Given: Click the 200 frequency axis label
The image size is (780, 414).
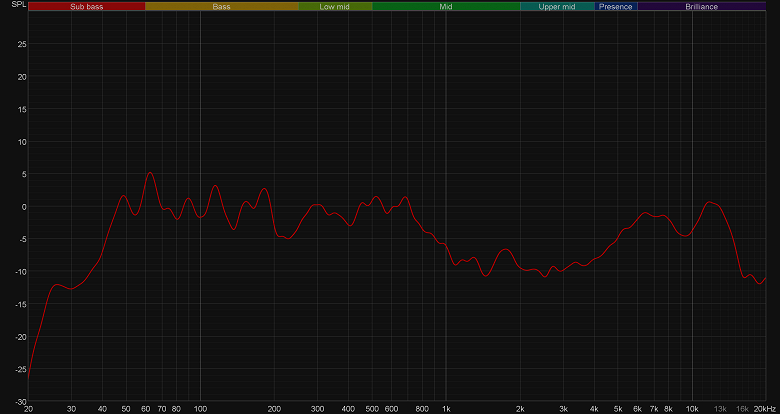Looking at the screenshot, I should click(274, 409).
